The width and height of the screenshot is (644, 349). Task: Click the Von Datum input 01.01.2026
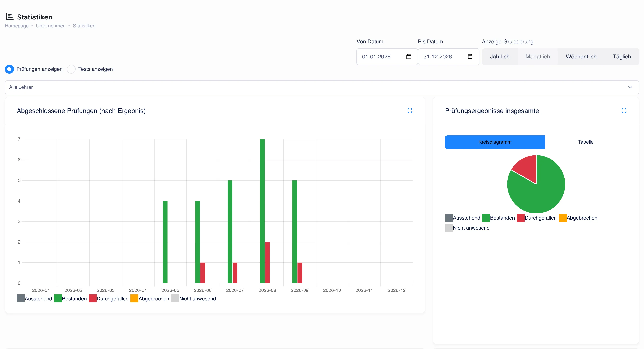point(387,57)
